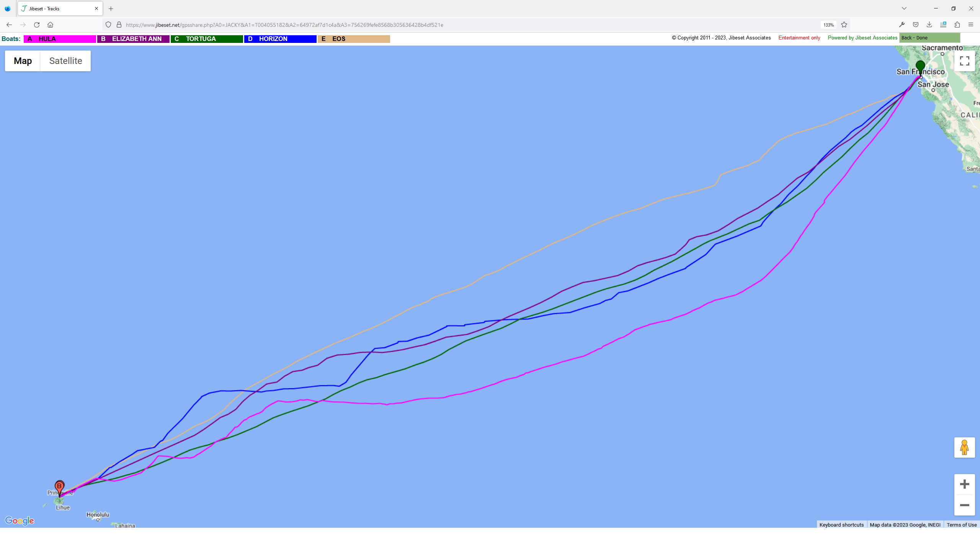This screenshot has height=540, width=980.
Task: Open the list all tabs dropdown
Action: pyautogui.click(x=904, y=8)
